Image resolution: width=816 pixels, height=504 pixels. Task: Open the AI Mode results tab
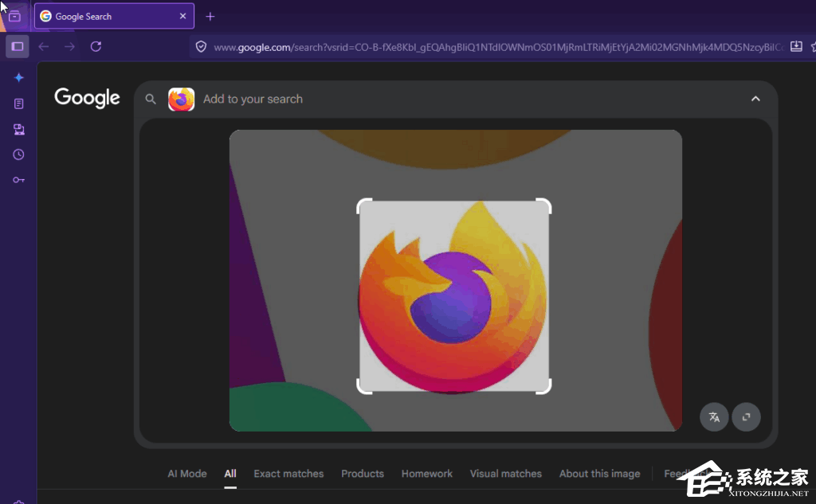point(186,474)
